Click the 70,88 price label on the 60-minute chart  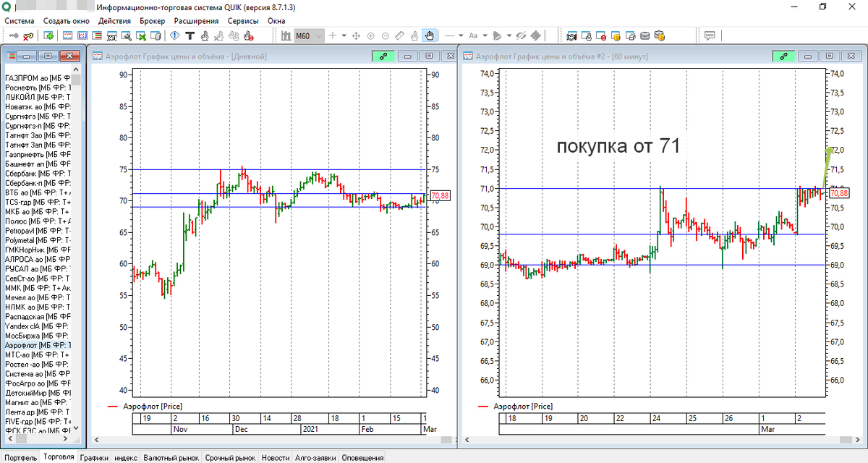pos(840,193)
